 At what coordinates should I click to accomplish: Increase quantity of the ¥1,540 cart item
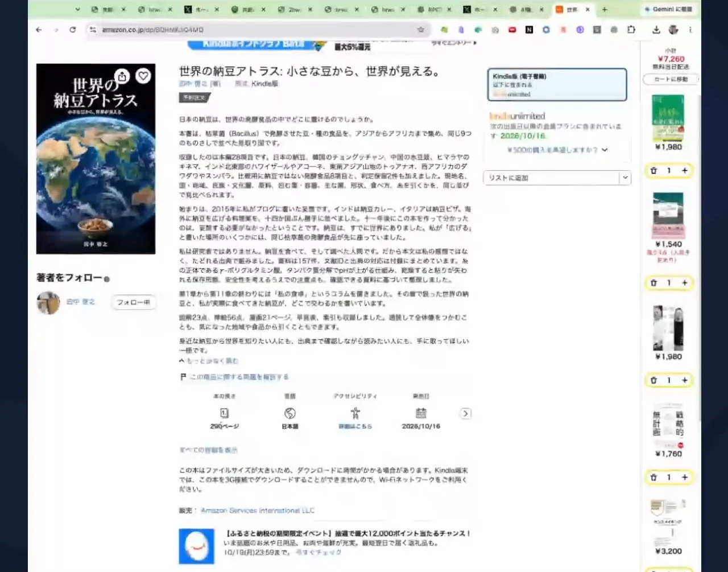pyautogui.click(x=685, y=283)
